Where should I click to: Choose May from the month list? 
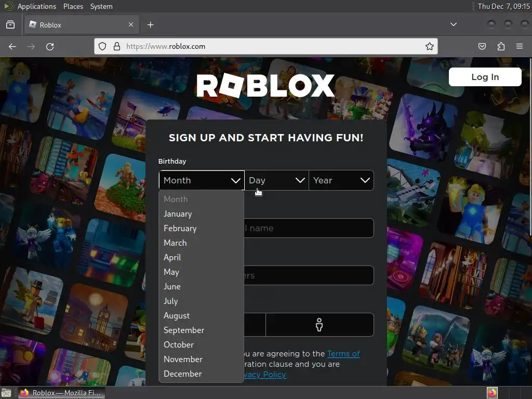pos(201,272)
